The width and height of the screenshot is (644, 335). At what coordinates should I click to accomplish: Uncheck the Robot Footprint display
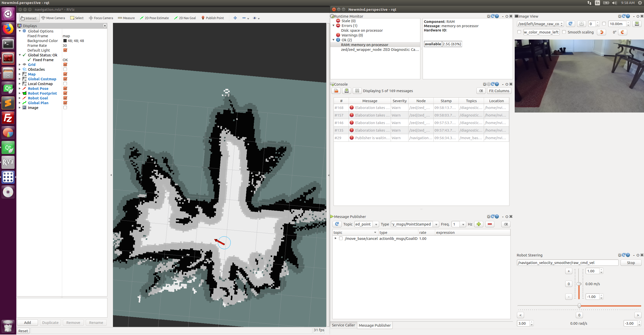point(65,93)
